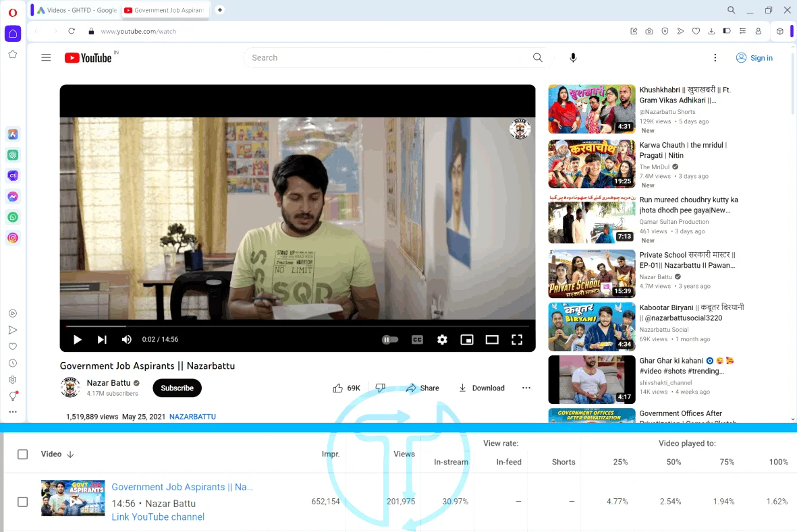The image size is (797, 532).
Task: Open Khushkhabri suggested video thumbnail
Action: (592, 109)
